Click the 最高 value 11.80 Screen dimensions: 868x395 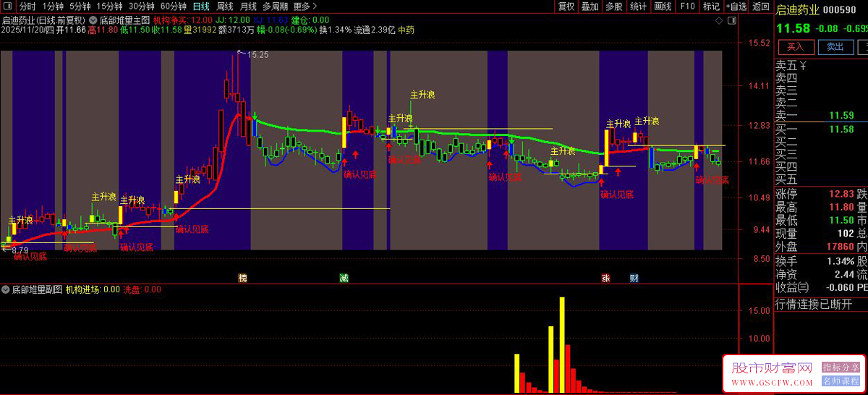tap(841, 207)
